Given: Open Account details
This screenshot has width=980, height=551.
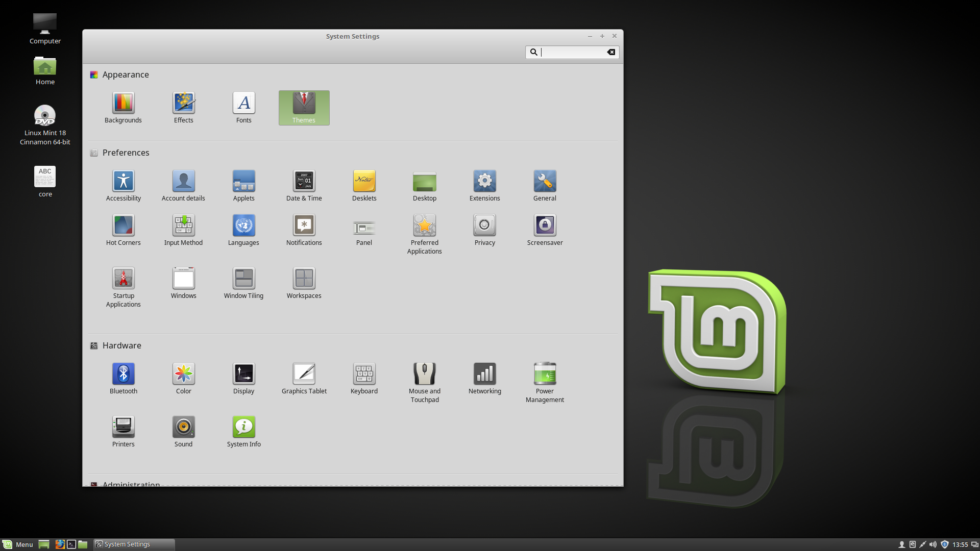Looking at the screenshot, I should pyautogui.click(x=183, y=186).
